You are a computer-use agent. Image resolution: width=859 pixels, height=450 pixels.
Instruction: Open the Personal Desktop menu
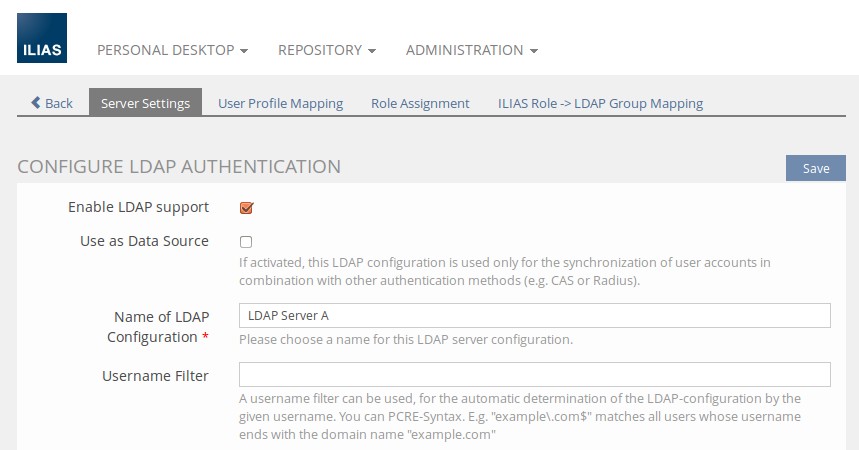(172, 50)
